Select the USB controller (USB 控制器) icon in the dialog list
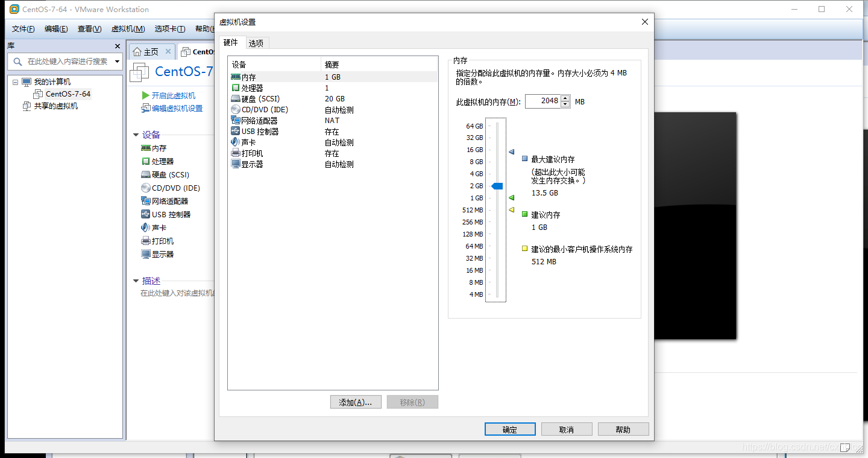This screenshot has height=458, width=868. [x=236, y=132]
